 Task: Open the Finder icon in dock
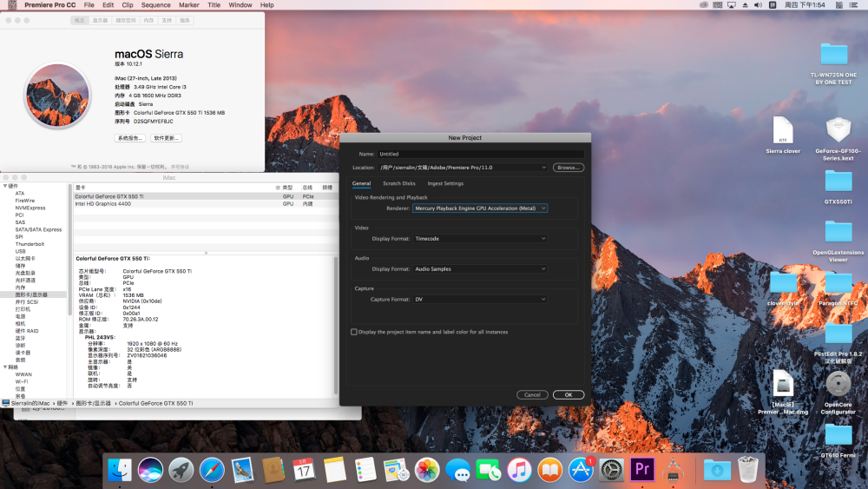click(120, 470)
